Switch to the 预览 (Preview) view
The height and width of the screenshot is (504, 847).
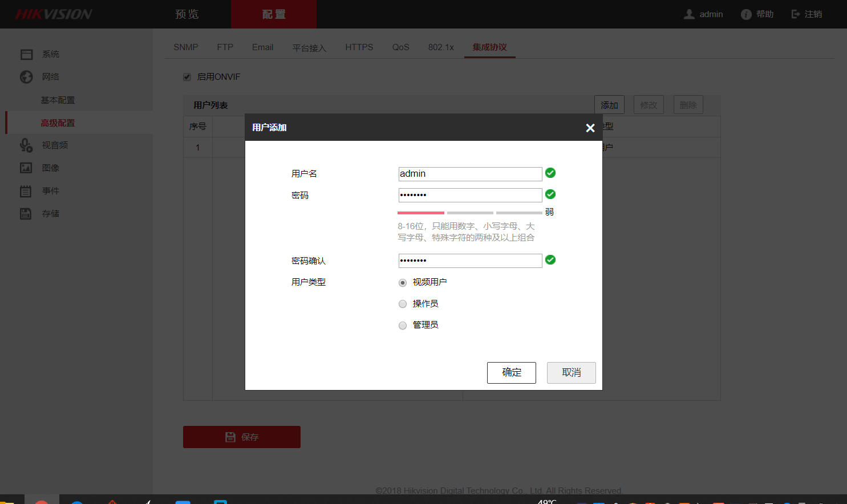coord(187,14)
